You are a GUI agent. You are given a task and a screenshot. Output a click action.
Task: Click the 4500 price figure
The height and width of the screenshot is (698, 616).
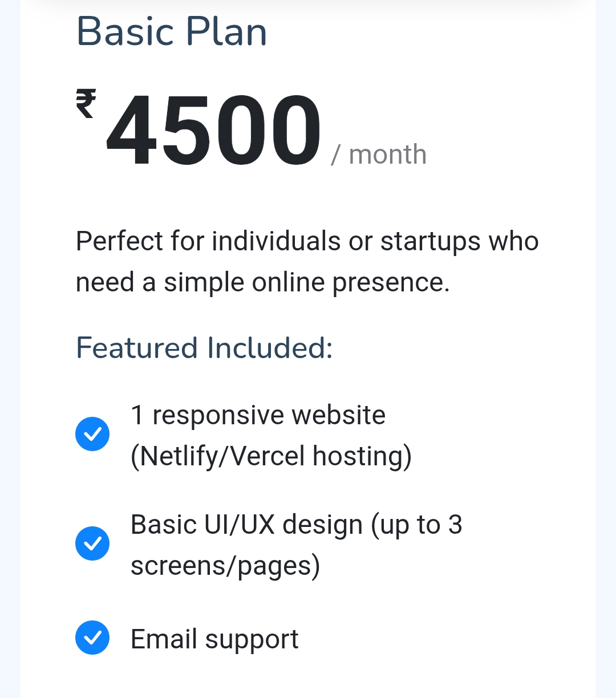[214, 131]
